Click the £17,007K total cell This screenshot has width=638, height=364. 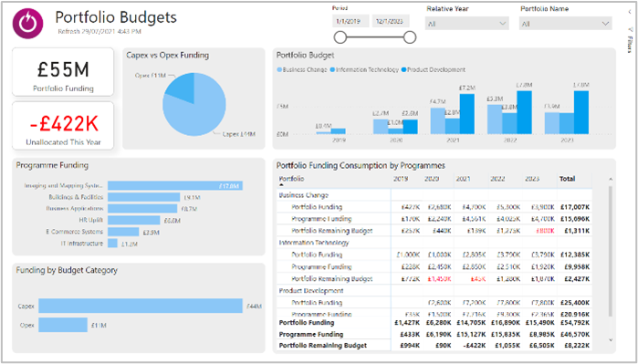click(x=574, y=207)
